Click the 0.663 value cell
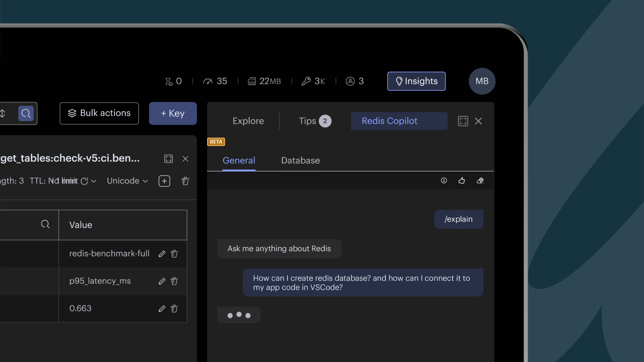The height and width of the screenshot is (362, 644). (80, 308)
